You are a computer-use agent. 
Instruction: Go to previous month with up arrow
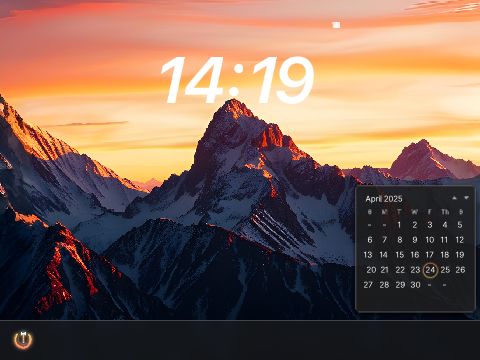[454, 198]
